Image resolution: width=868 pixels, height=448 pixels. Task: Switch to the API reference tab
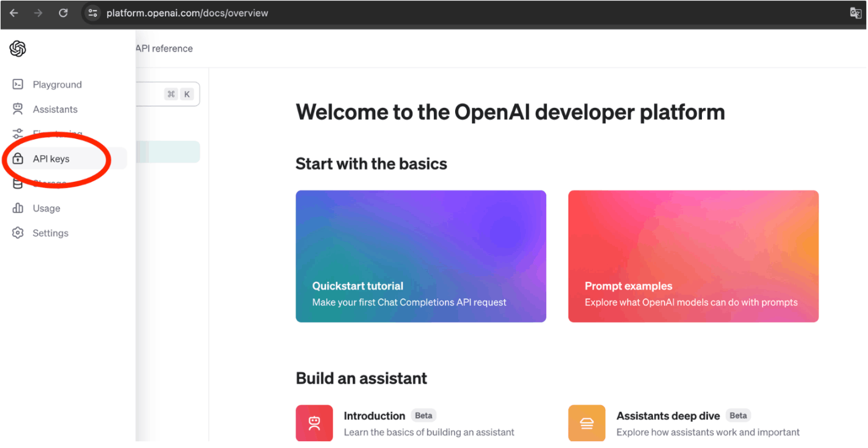click(x=164, y=48)
